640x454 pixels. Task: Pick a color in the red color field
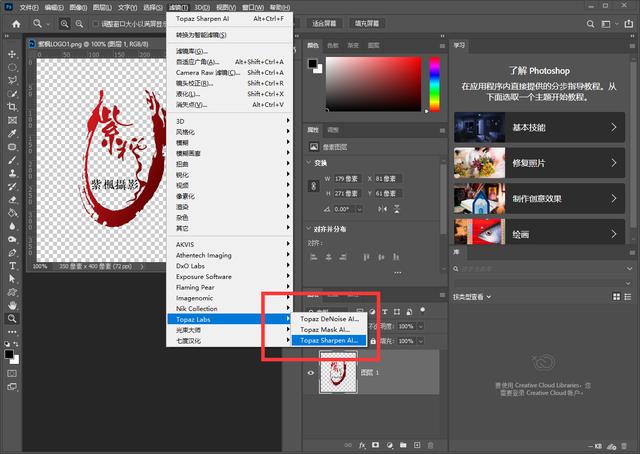point(373,84)
